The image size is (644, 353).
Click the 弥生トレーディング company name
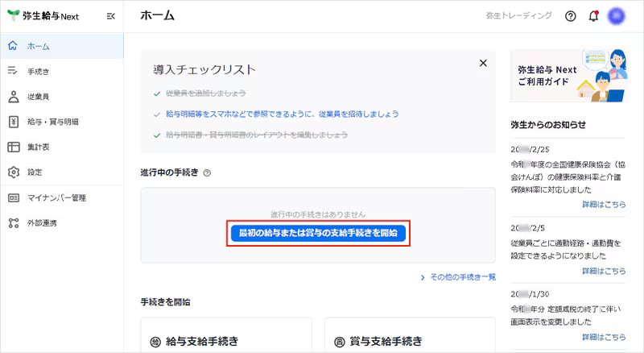point(519,16)
